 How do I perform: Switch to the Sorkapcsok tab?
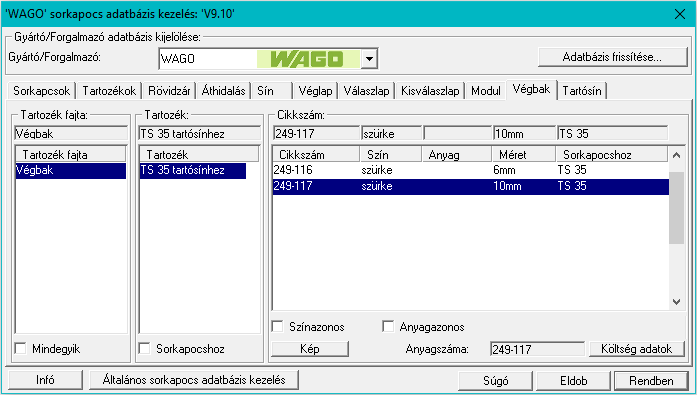[x=41, y=91]
